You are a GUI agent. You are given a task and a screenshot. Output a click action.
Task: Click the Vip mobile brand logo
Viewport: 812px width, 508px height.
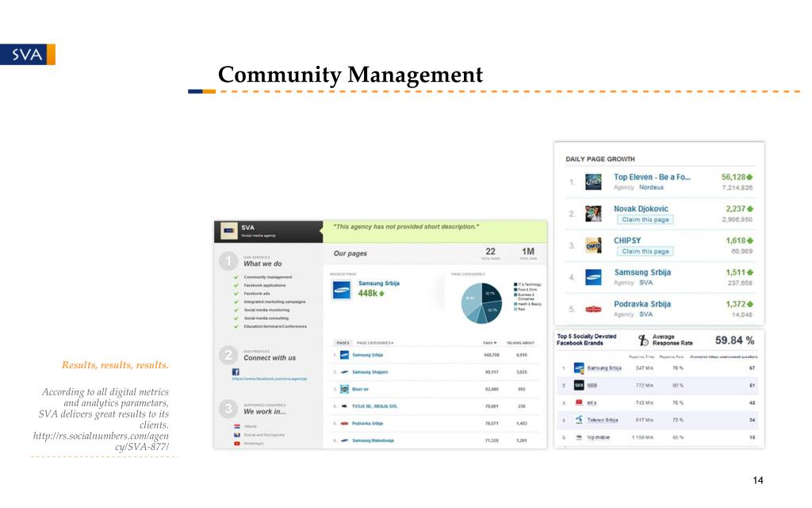click(579, 437)
